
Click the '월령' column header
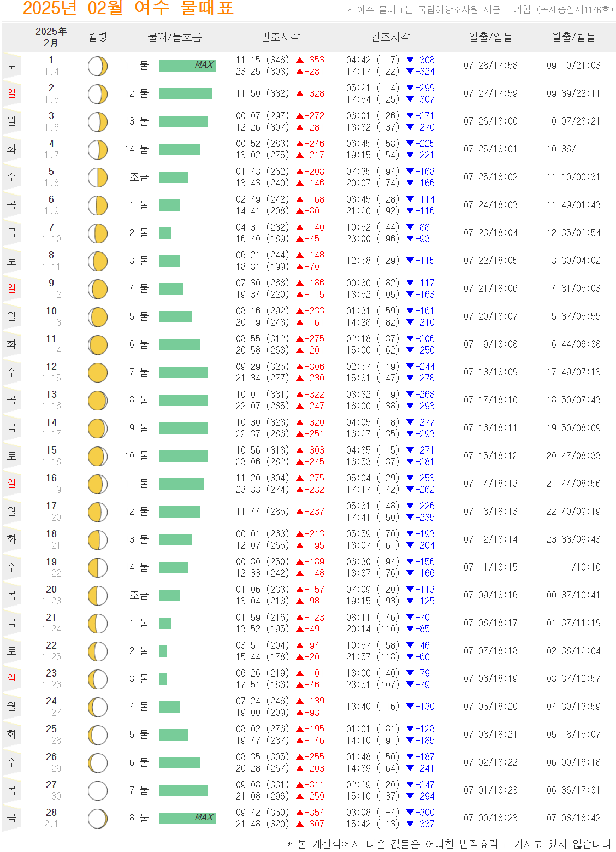(x=98, y=37)
